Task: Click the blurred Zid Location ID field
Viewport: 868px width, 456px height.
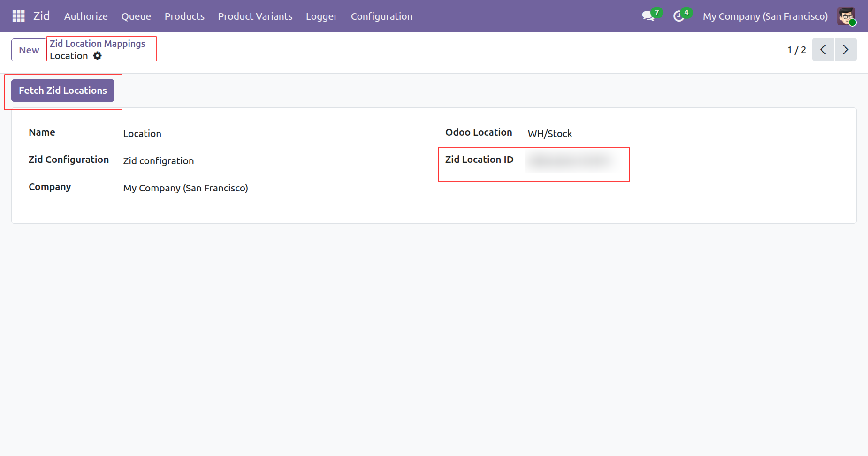Action: (x=571, y=161)
